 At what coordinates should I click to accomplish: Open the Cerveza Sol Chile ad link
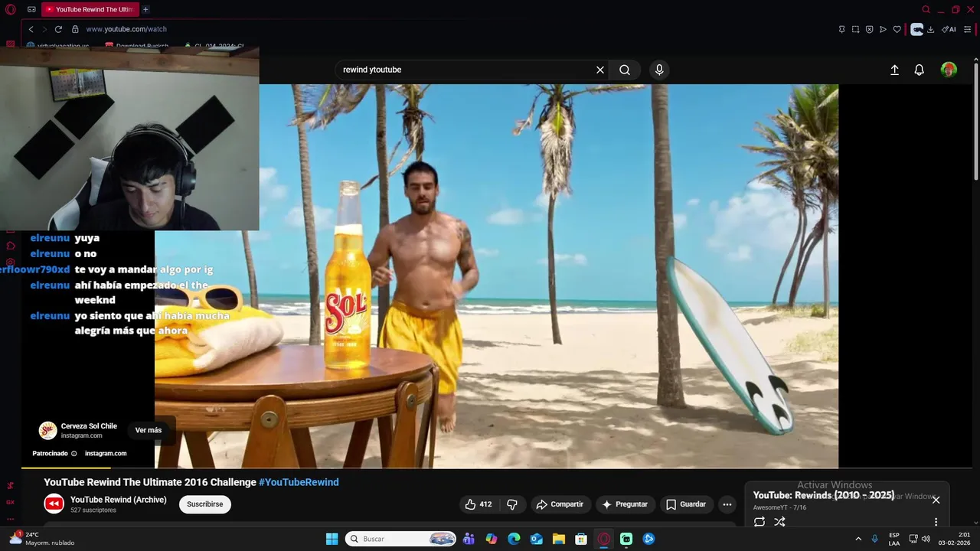tap(89, 426)
